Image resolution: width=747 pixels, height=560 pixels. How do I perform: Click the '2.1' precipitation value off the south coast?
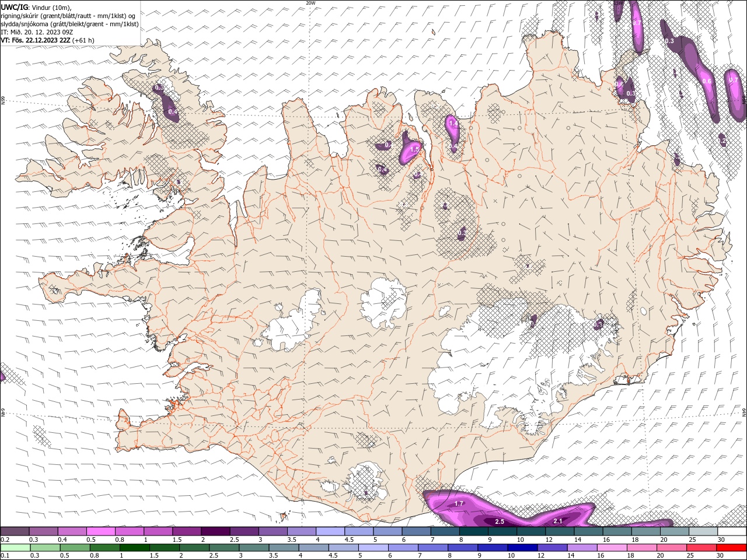pos(557,521)
